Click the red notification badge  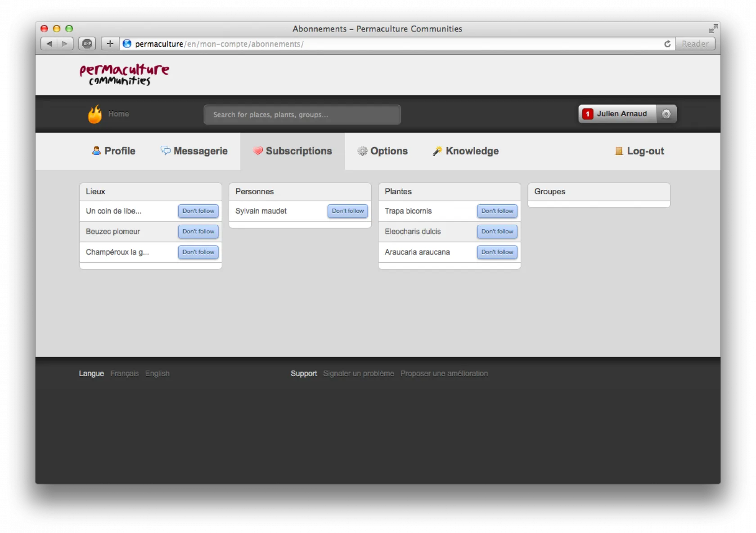pyautogui.click(x=587, y=114)
